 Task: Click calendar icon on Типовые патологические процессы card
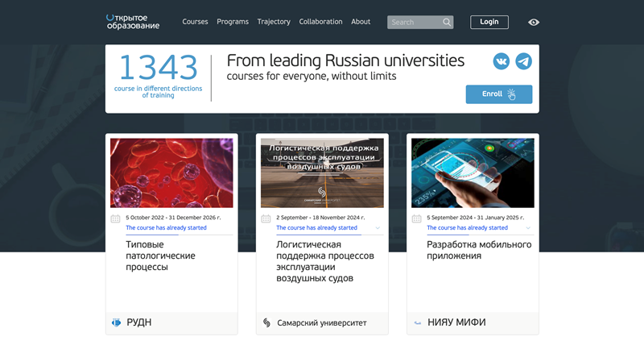tap(115, 218)
